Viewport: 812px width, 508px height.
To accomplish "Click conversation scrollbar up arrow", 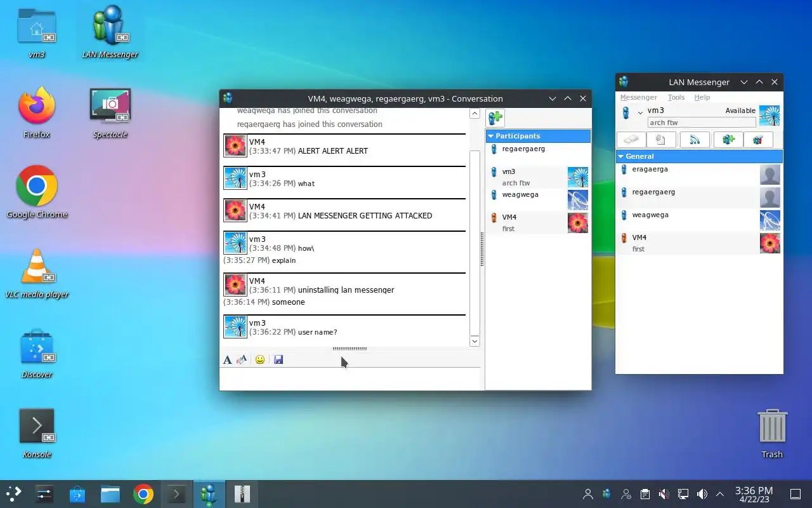I will [x=475, y=114].
